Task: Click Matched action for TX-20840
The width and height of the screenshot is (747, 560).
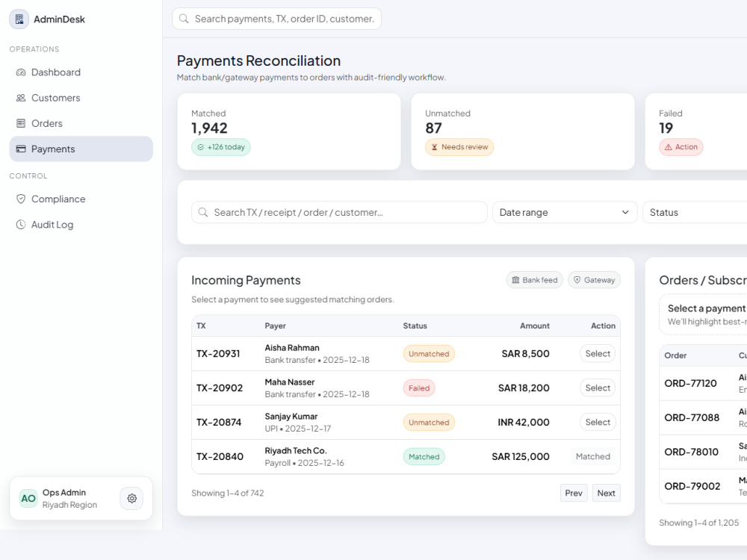Action: pyautogui.click(x=592, y=457)
